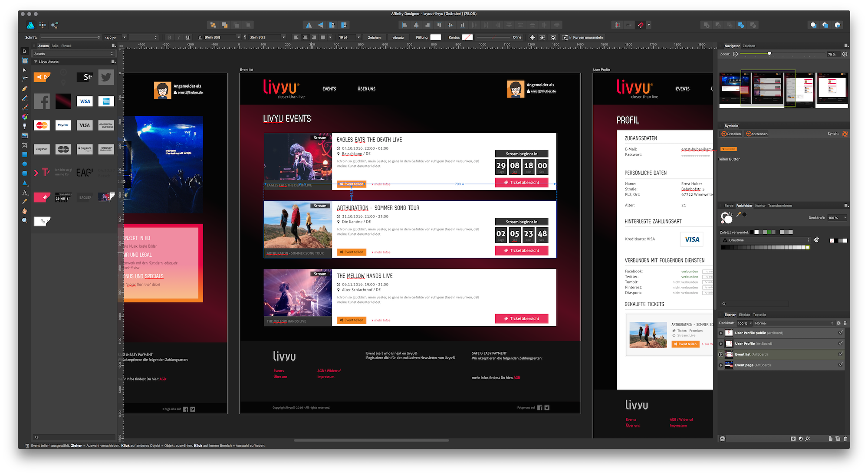Choose the Artistic Text tool
Image resolution: width=868 pixels, height=475 pixels.
point(25,192)
